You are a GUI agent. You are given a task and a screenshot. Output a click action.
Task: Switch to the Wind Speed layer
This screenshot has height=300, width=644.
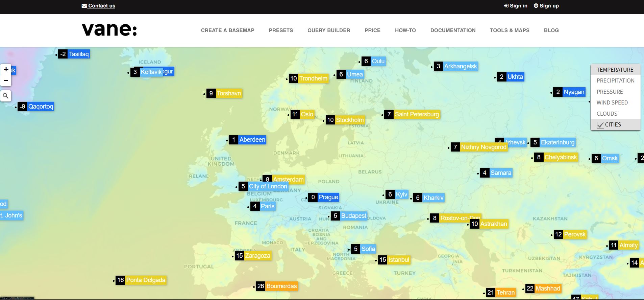pos(612,102)
